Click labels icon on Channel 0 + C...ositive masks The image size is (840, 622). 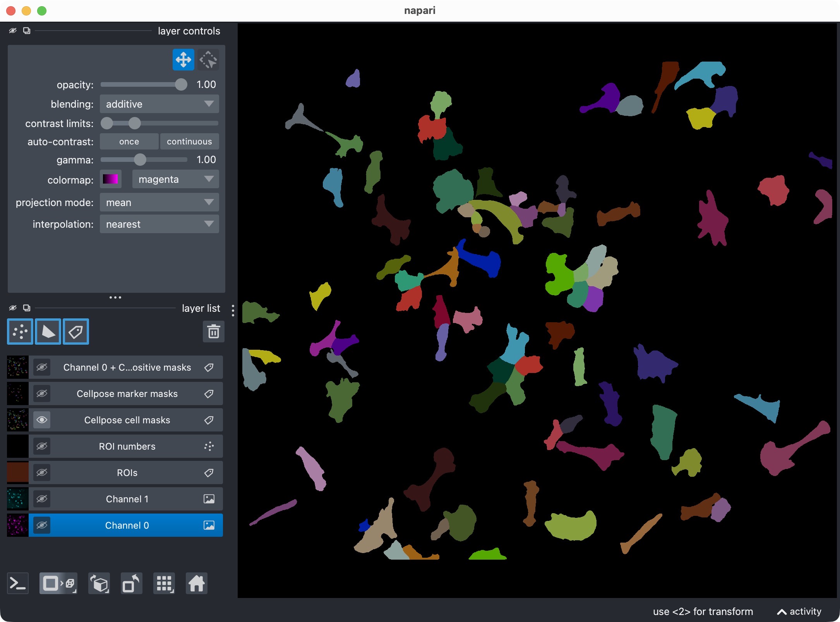pyautogui.click(x=209, y=368)
